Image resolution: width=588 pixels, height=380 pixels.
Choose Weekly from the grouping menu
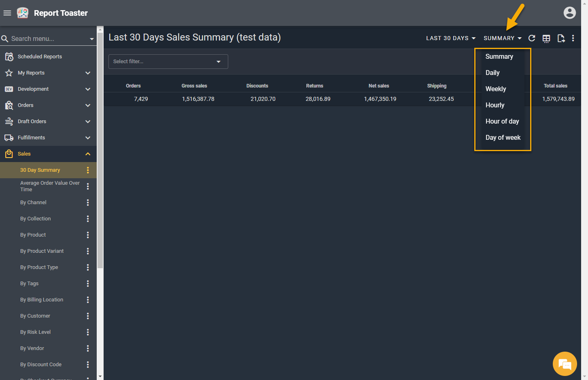pos(496,89)
